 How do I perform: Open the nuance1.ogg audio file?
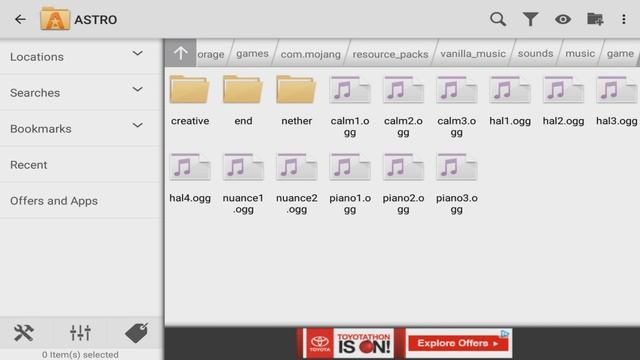[x=243, y=184]
